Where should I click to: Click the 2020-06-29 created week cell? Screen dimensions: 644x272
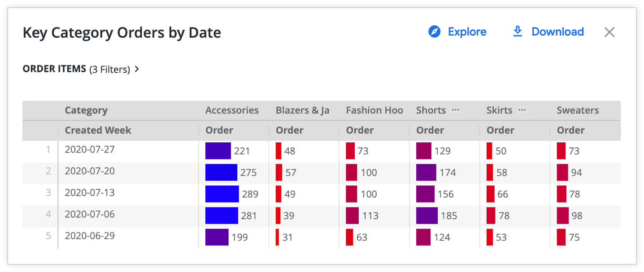[x=90, y=236]
